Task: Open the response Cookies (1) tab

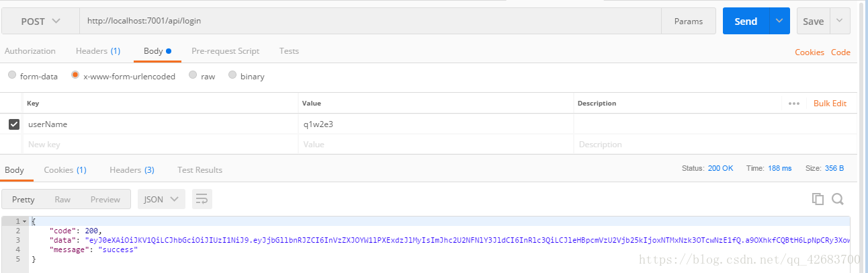Action: pyautogui.click(x=65, y=170)
